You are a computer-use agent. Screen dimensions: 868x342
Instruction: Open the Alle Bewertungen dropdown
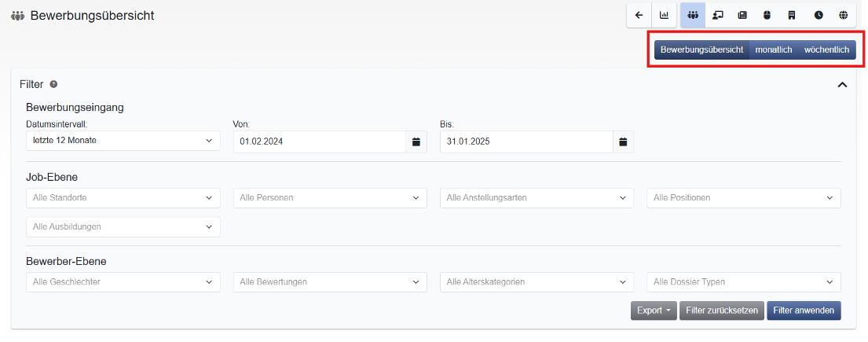point(330,282)
